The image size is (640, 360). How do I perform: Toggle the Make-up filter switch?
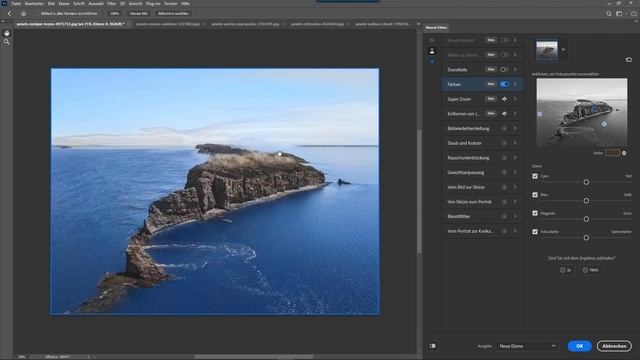click(x=504, y=55)
